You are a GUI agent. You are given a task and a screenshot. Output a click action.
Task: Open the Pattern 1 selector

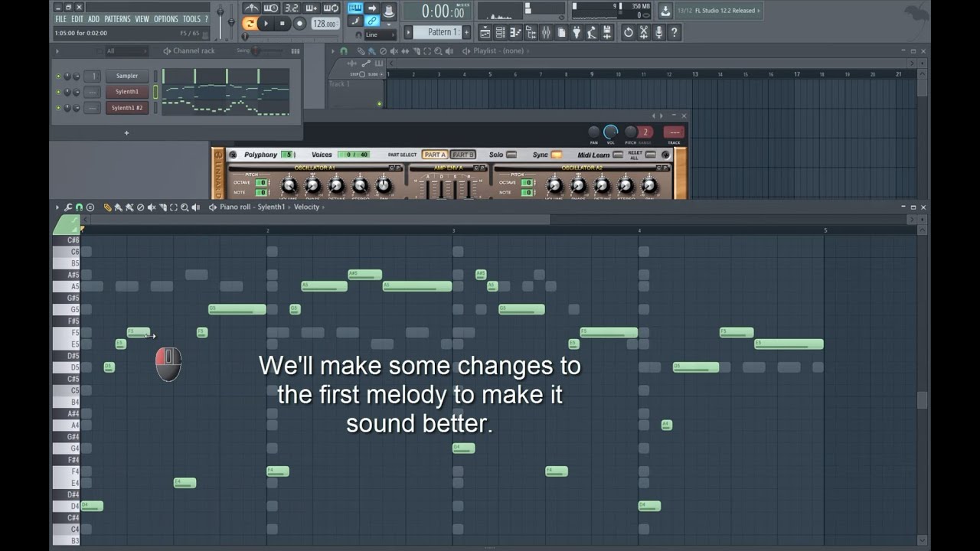[x=437, y=32]
